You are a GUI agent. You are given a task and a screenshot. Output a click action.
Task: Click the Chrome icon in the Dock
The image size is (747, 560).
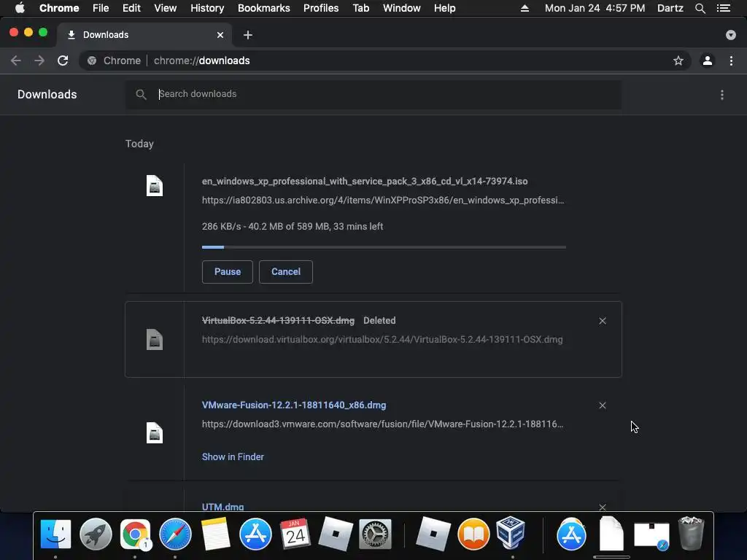pyautogui.click(x=135, y=534)
